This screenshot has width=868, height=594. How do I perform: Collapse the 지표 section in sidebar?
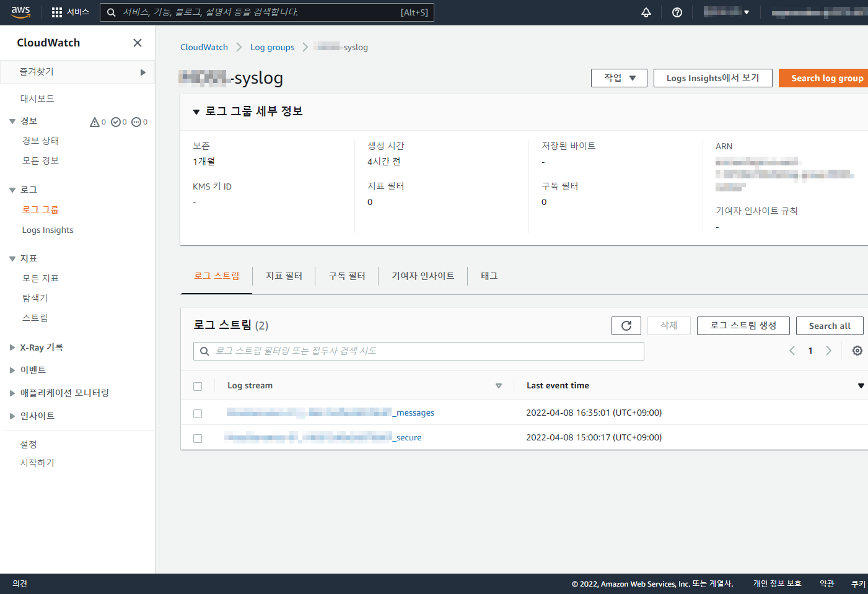(12, 259)
